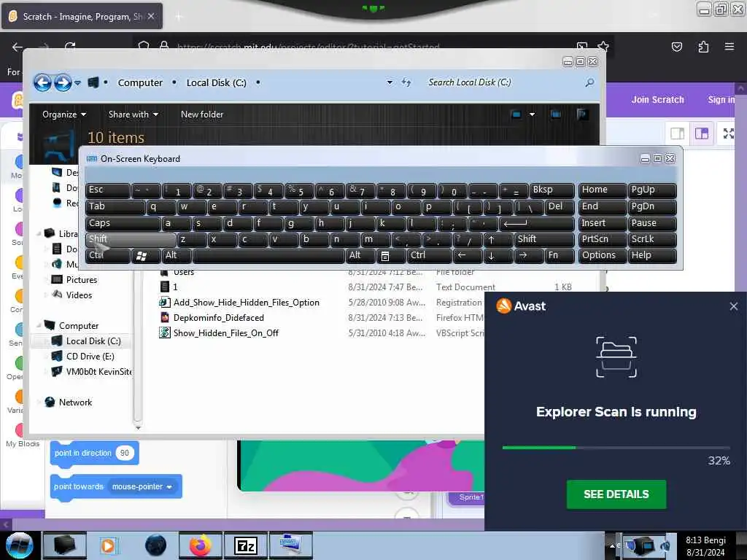Select the Show_Hidden_Files_On_Off script
The image size is (747, 560).
[x=226, y=332]
